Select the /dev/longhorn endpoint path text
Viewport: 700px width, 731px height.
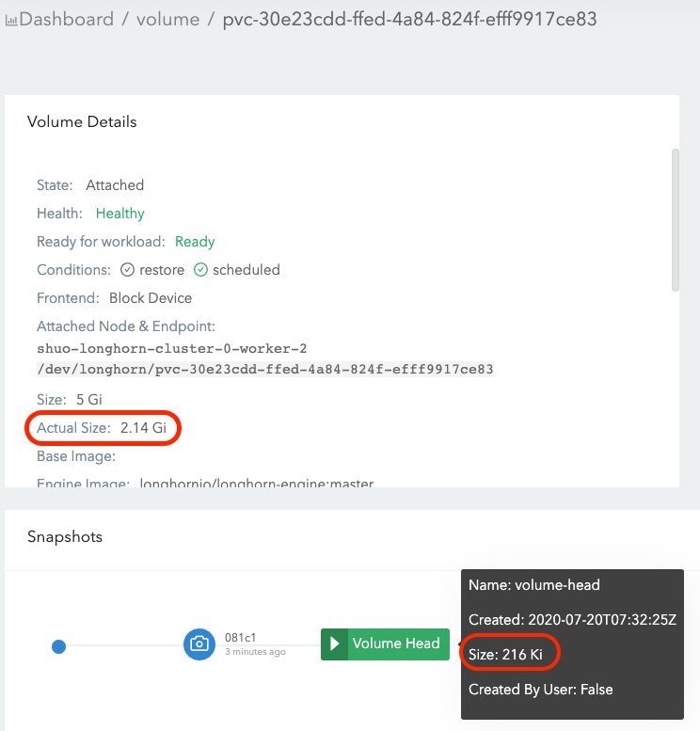(265, 370)
